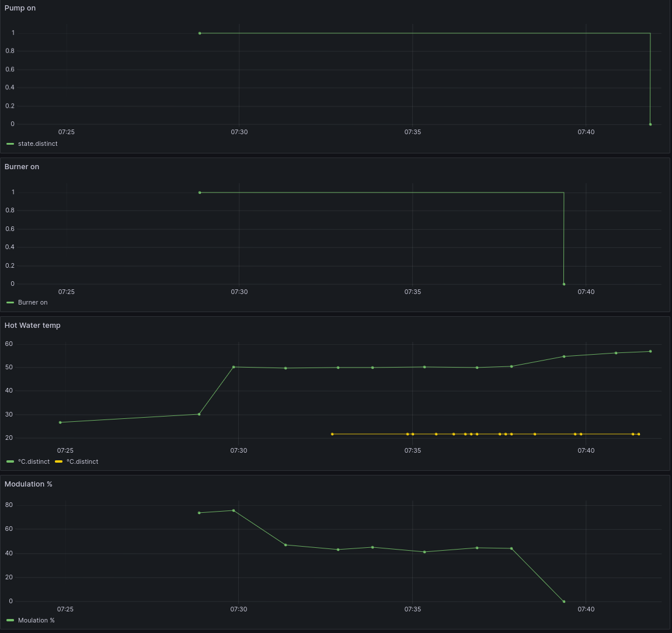
Task: Open the Burner on panel title menu
Action: click(22, 167)
